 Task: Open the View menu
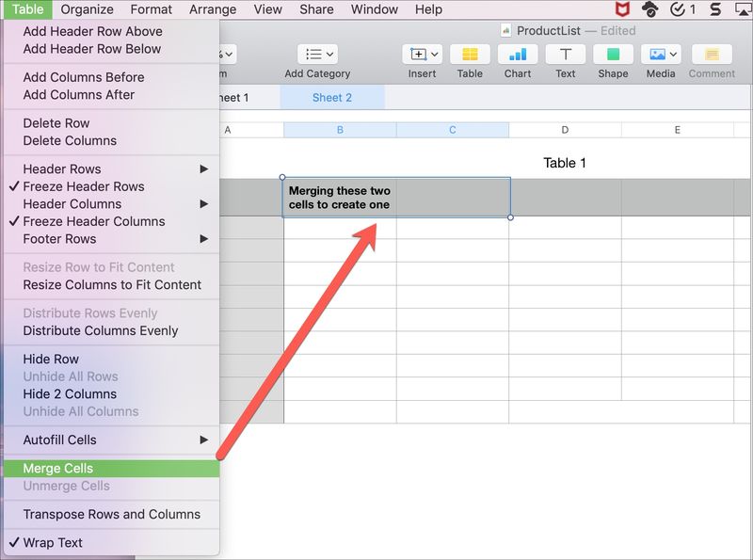click(268, 9)
